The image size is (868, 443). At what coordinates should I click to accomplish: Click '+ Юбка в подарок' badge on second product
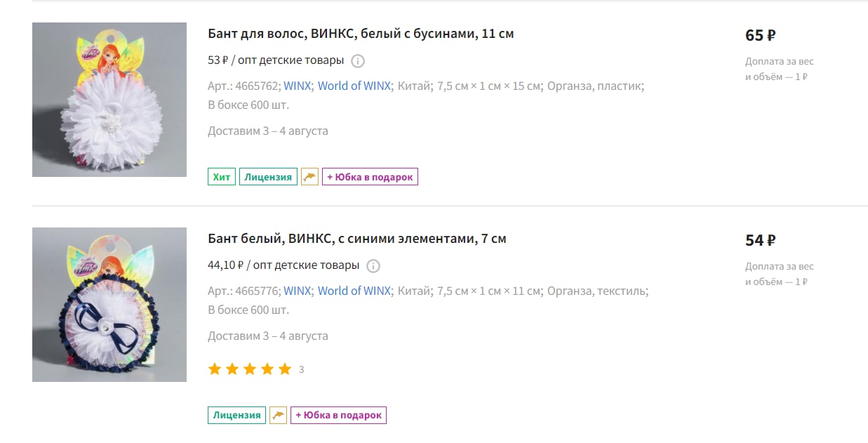coord(338,415)
